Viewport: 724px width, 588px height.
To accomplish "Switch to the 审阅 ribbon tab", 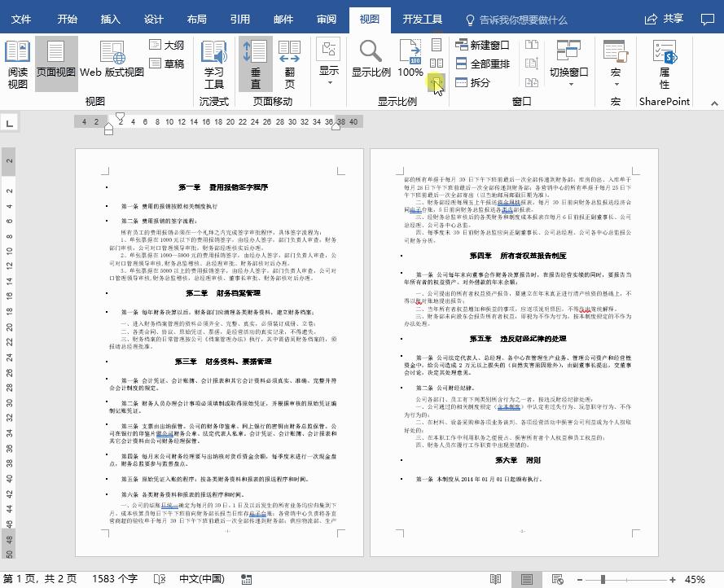I will [327, 19].
